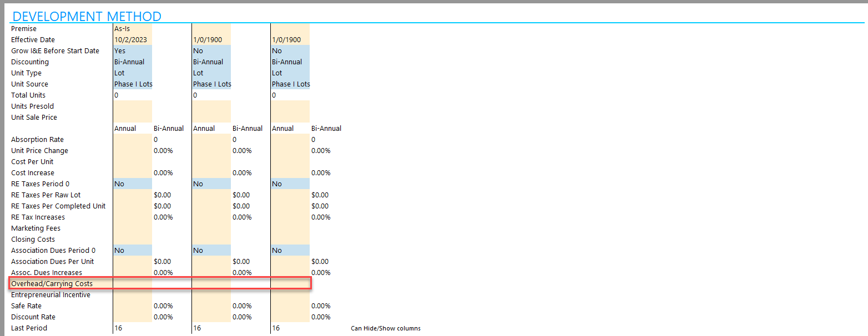Click Marketing Fees input in first scenario
Screen dimensions: 868x336
132,228
